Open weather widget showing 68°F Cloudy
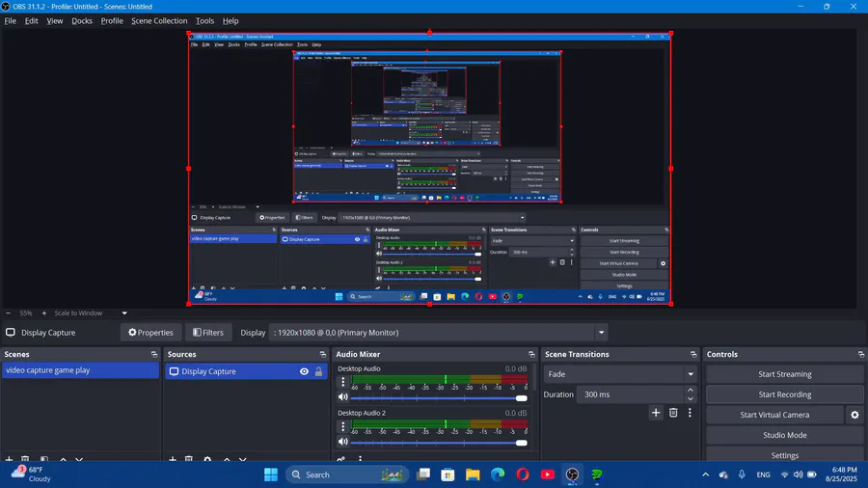Viewport: 868px width, 488px height. pyautogui.click(x=32, y=474)
